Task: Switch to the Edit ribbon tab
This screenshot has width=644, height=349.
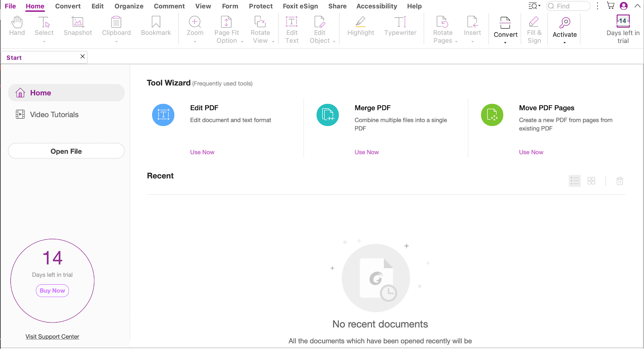Action: [x=98, y=6]
